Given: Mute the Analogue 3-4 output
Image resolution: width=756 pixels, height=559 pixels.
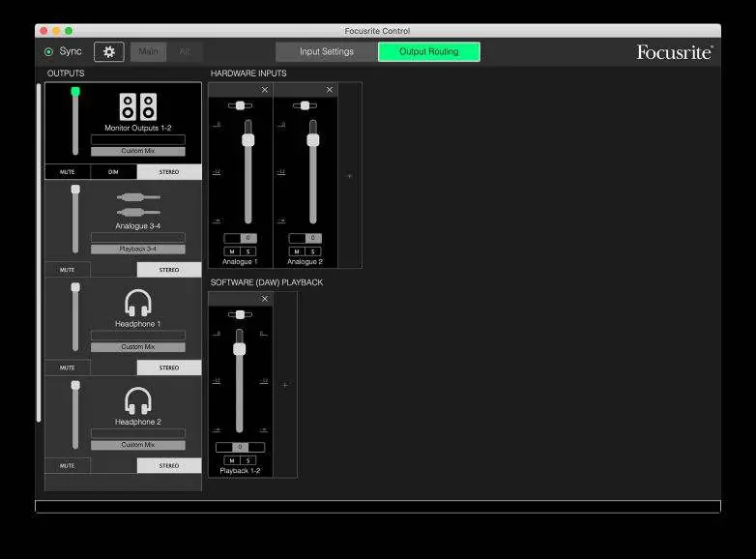Looking at the screenshot, I should 67,270.
